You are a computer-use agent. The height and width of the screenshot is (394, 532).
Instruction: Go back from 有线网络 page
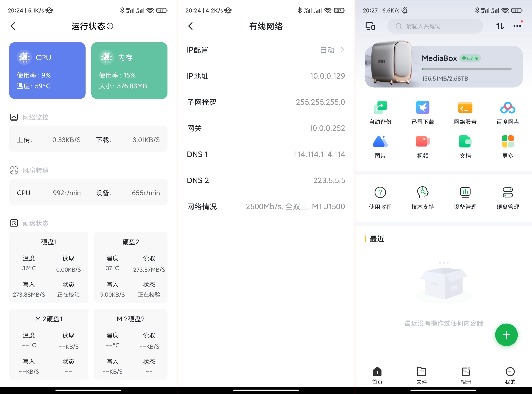pos(190,26)
